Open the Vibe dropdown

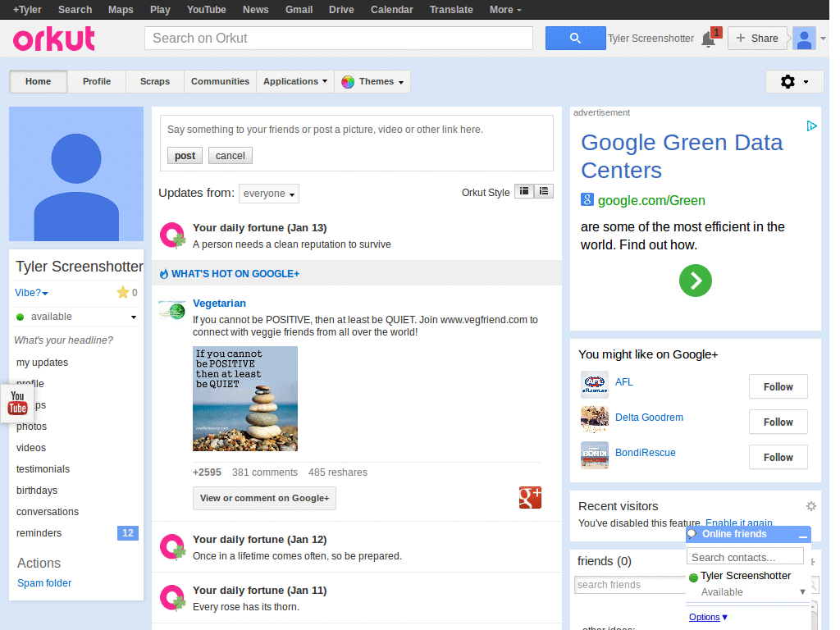pyautogui.click(x=32, y=293)
